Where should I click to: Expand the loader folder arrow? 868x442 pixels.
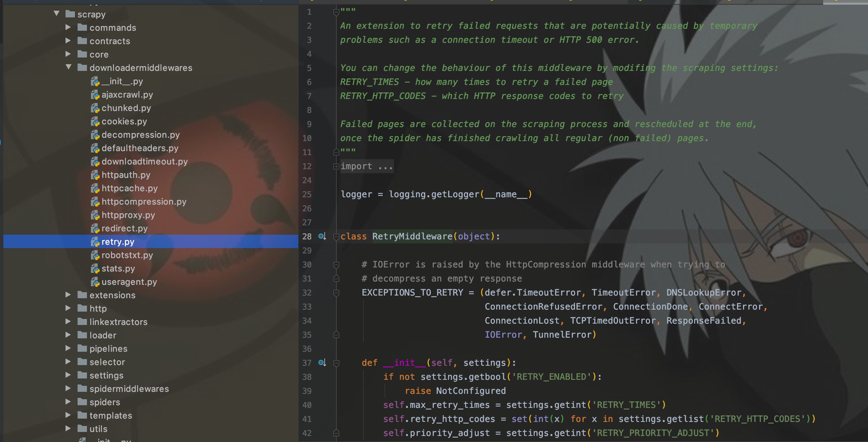click(x=68, y=335)
